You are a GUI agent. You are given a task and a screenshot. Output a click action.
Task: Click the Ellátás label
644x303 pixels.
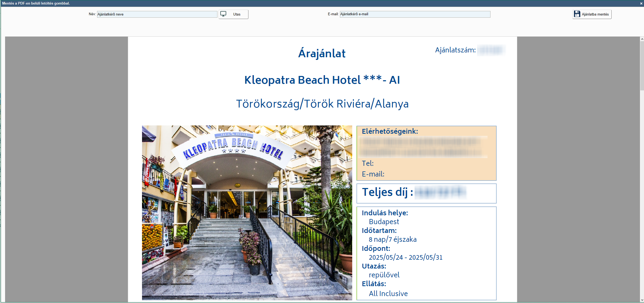(374, 284)
